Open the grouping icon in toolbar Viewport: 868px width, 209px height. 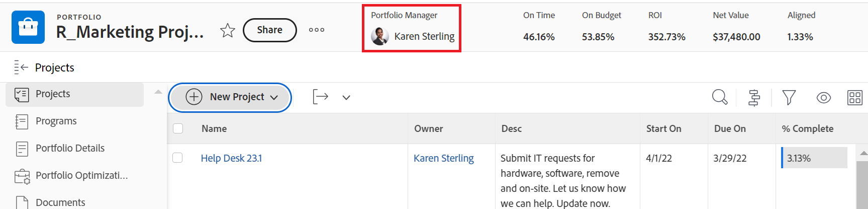pyautogui.click(x=754, y=97)
